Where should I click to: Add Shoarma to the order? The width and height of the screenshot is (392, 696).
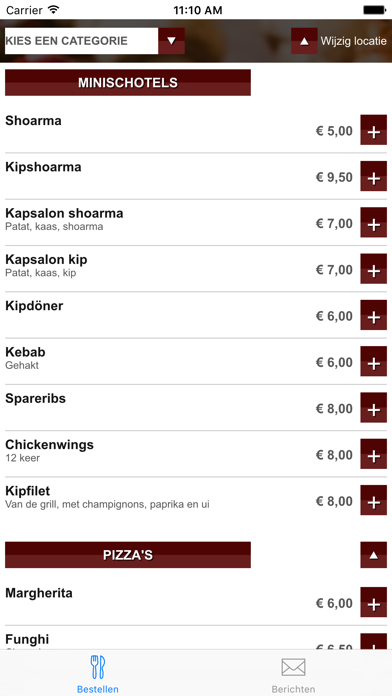click(x=373, y=130)
